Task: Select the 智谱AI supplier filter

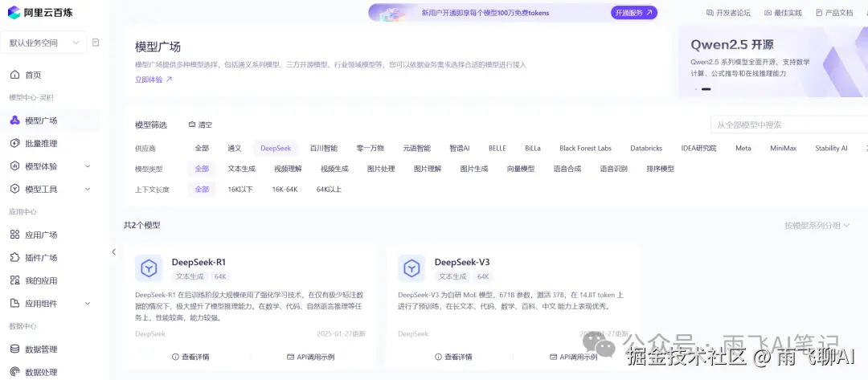Action: pyautogui.click(x=460, y=149)
